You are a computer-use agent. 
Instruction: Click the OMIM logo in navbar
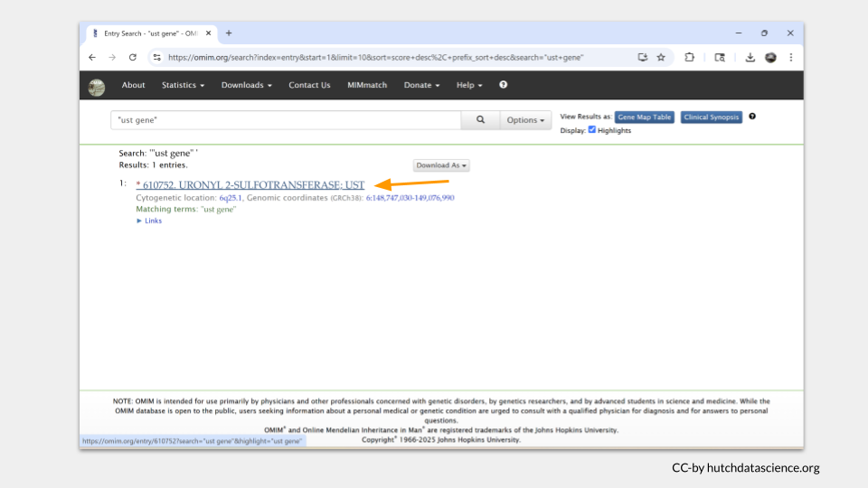[97, 87]
